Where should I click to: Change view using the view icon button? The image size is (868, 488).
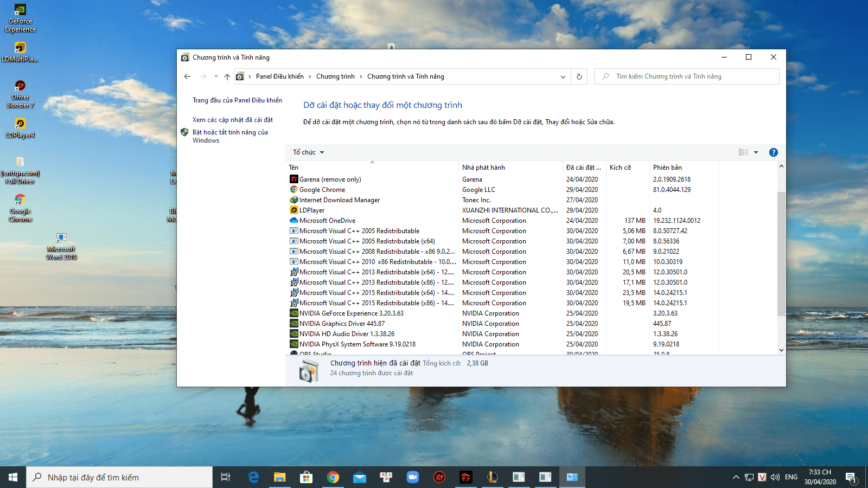tap(743, 152)
